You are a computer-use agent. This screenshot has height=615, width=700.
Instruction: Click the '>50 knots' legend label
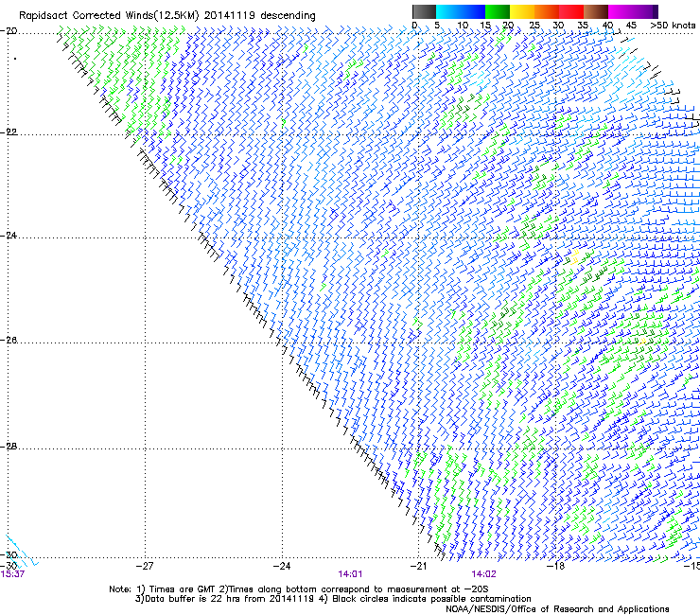673,25
